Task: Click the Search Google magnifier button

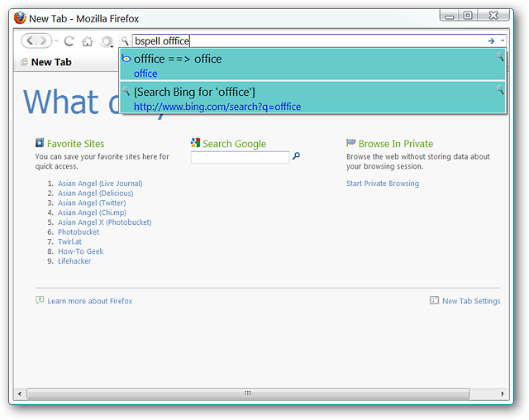Action: point(296,156)
